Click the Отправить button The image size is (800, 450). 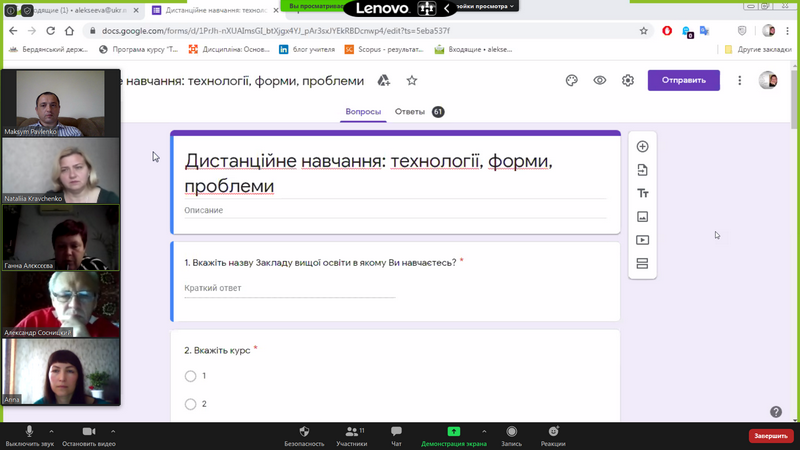(x=683, y=80)
